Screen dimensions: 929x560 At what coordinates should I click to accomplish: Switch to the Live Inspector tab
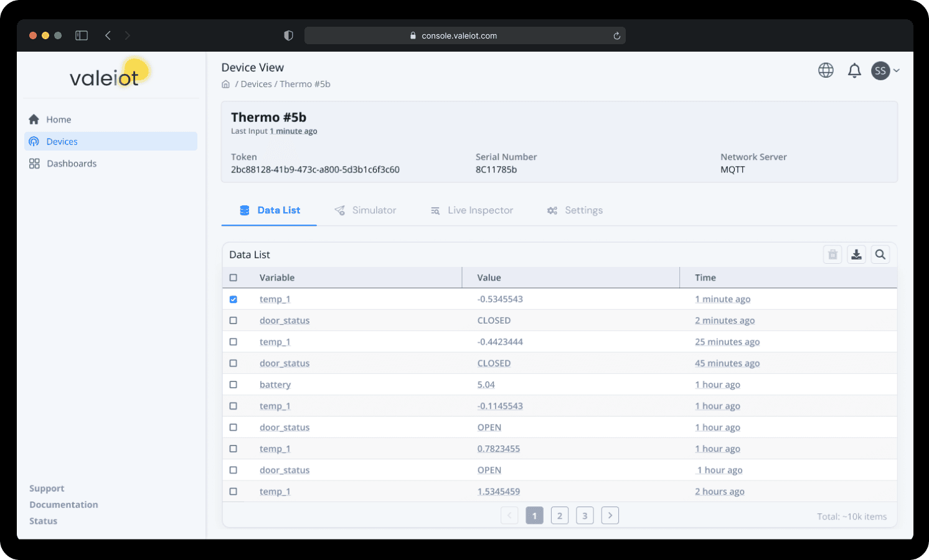(472, 210)
